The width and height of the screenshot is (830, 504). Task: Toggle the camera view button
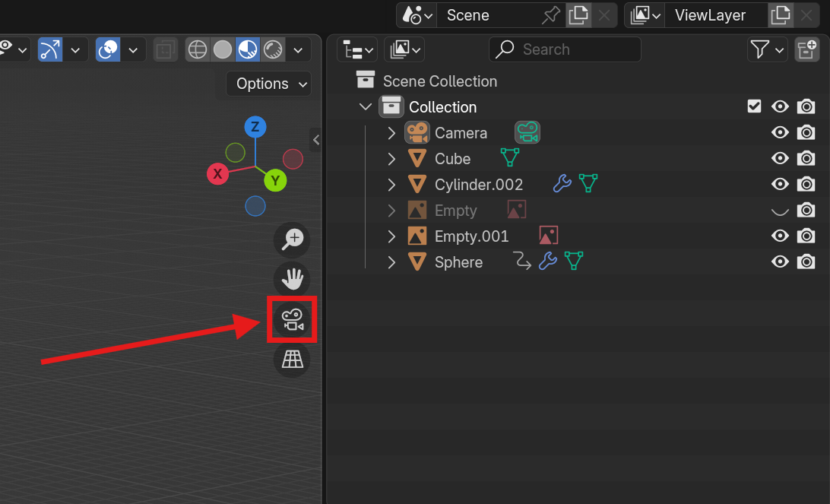pyautogui.click(x=292, y=320)
